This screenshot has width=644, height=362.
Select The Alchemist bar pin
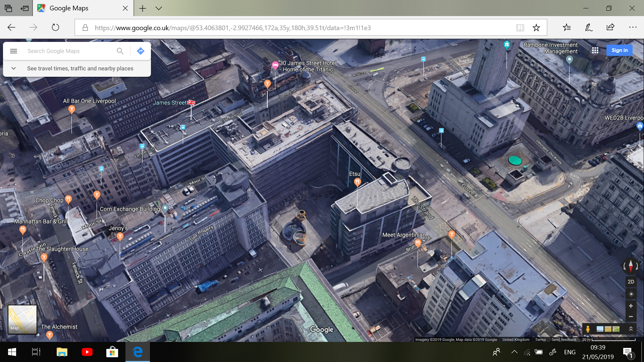50,335
